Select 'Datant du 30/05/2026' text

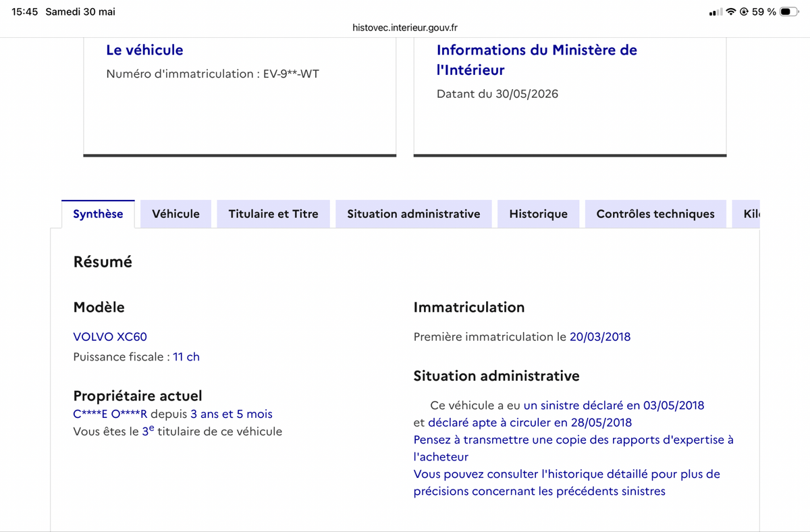click(497, 94)
